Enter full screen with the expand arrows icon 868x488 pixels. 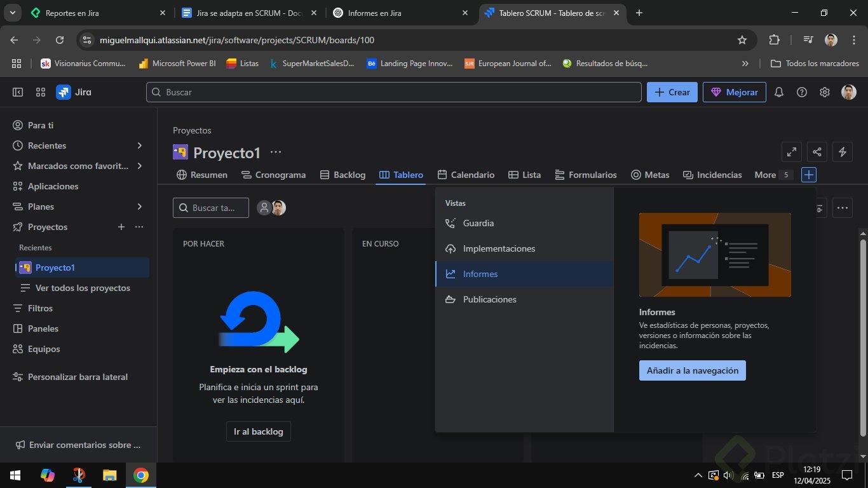792,152
